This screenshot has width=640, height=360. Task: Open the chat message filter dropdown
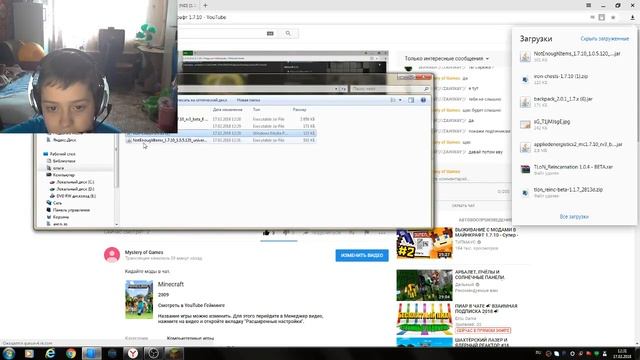pos(447,59)
